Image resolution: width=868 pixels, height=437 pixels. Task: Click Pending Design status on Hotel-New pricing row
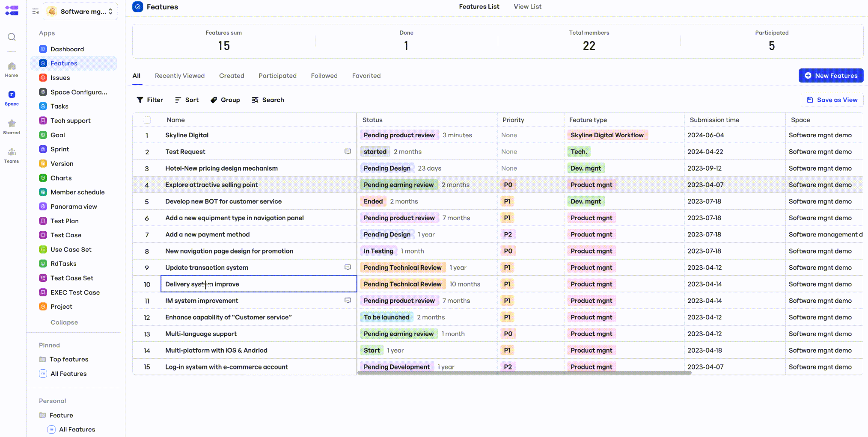(387, 168)
